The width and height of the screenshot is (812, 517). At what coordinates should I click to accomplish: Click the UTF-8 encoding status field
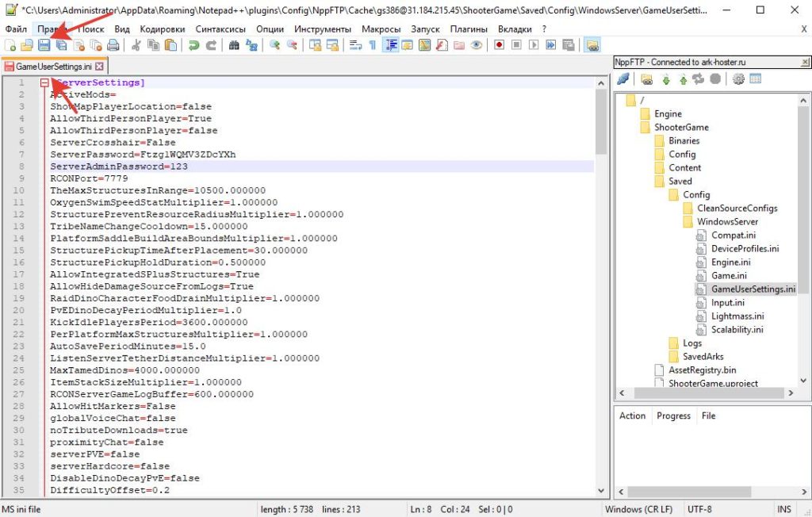coord(699,510)
